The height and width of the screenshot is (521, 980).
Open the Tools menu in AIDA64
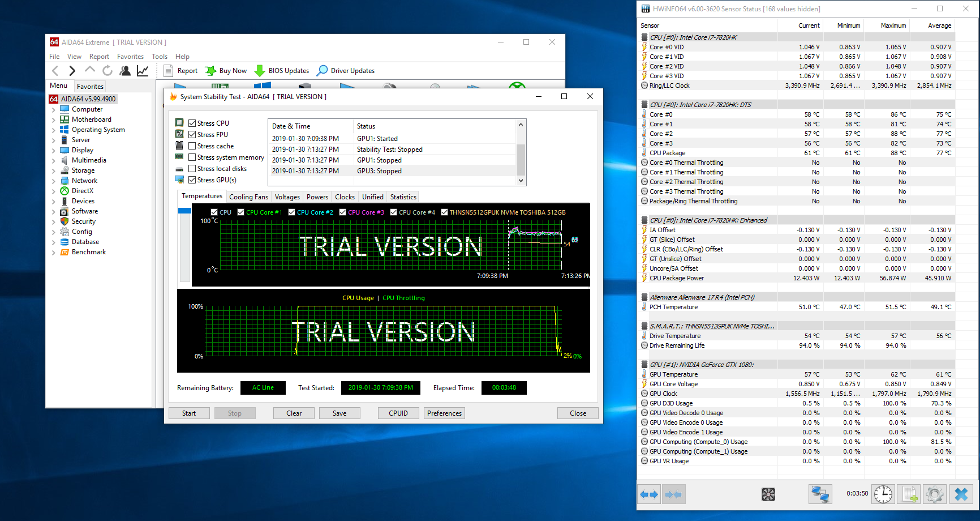coord(160,57)
